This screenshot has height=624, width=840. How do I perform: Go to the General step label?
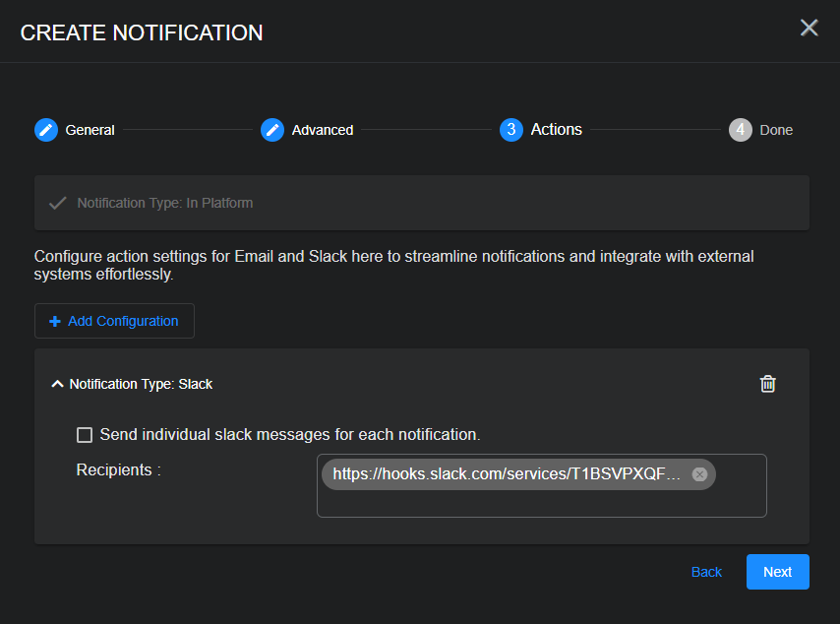(x=90, y=130)
